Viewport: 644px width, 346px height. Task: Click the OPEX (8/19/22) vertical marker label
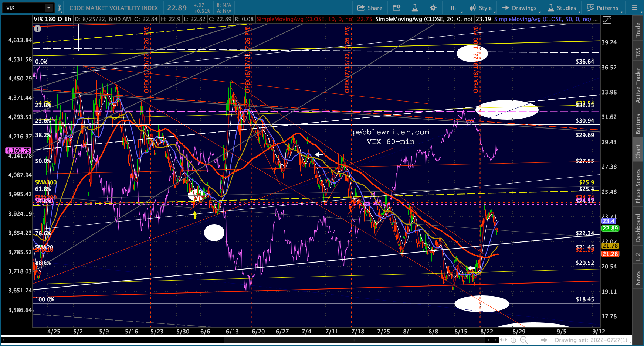click(476, 59)
